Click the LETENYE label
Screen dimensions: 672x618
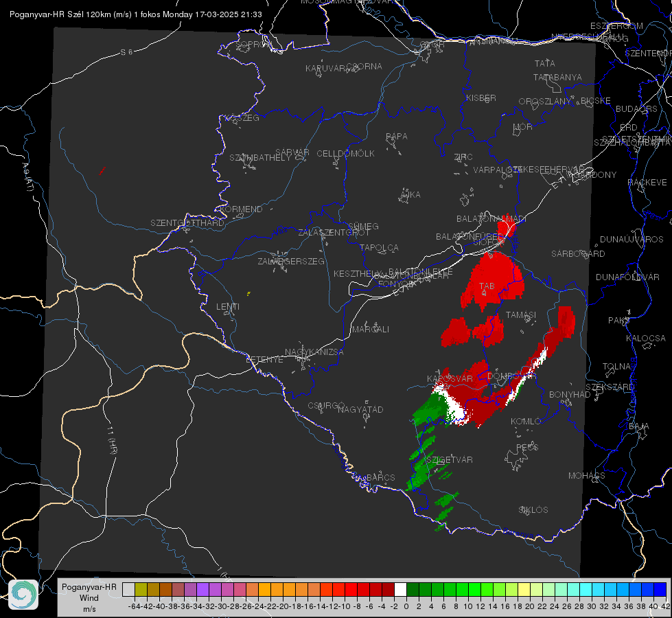coord(264,360)
